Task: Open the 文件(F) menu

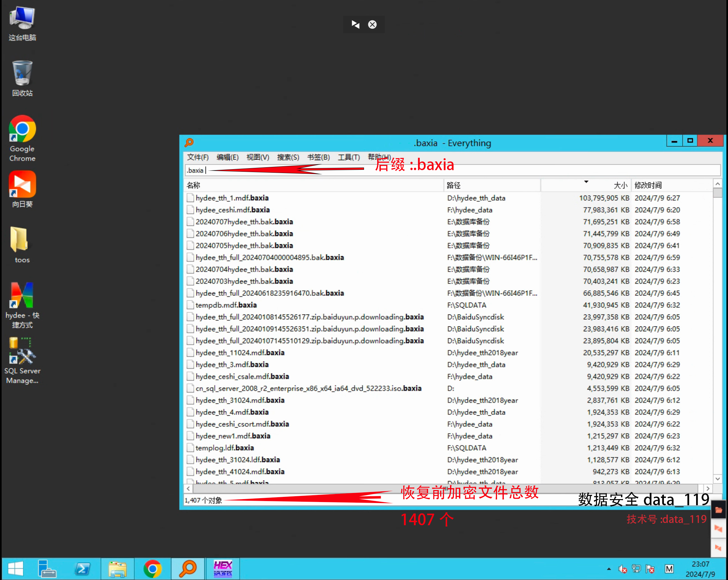Action: coord(198,158)
